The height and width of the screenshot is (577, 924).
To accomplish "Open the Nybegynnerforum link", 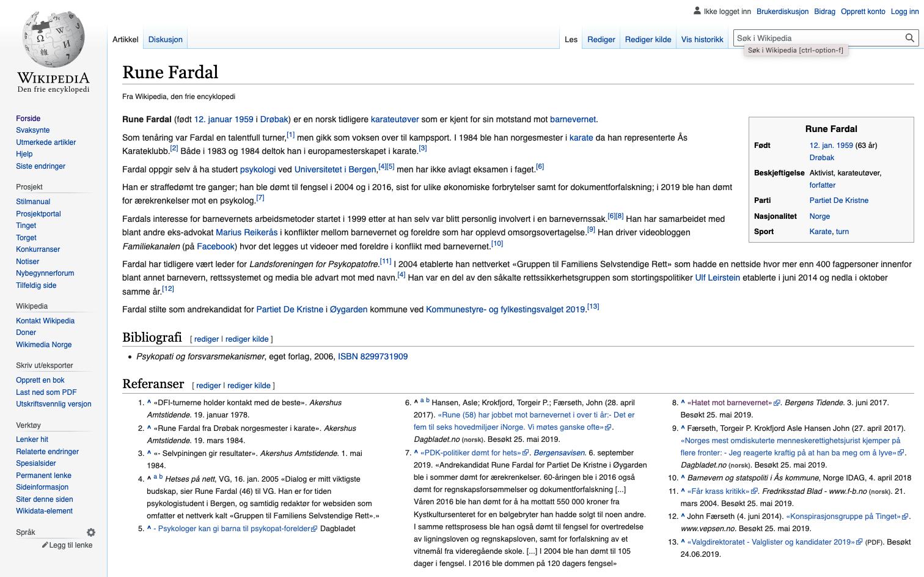I will tap(45, 273).
